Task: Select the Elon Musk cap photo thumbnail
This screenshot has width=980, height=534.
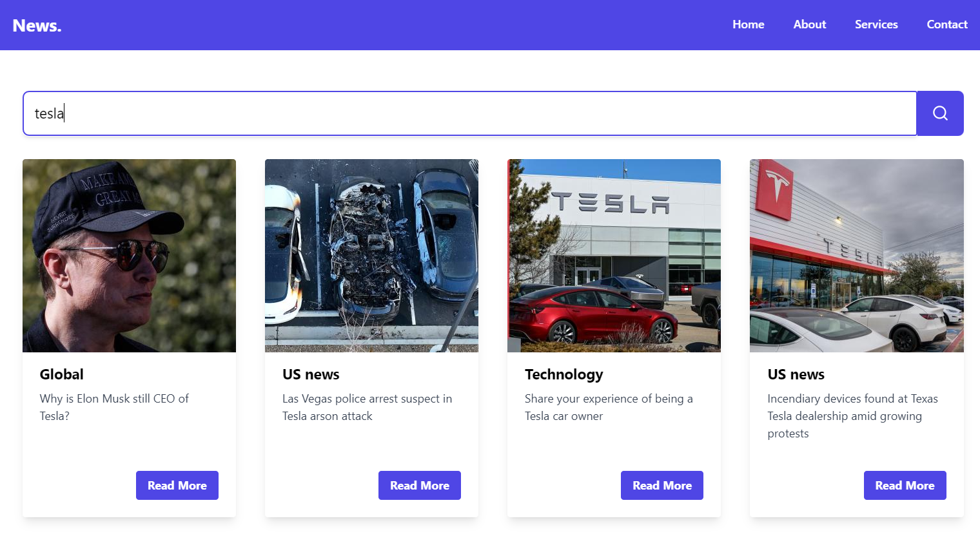Action: tap(129, 256)
